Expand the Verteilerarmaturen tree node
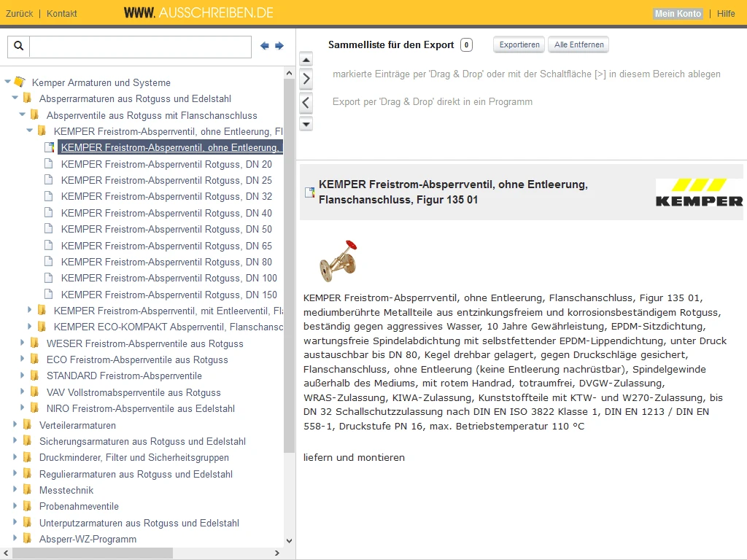Image resolution: width=747 pixels, height=560 pixels. point(16,425)
